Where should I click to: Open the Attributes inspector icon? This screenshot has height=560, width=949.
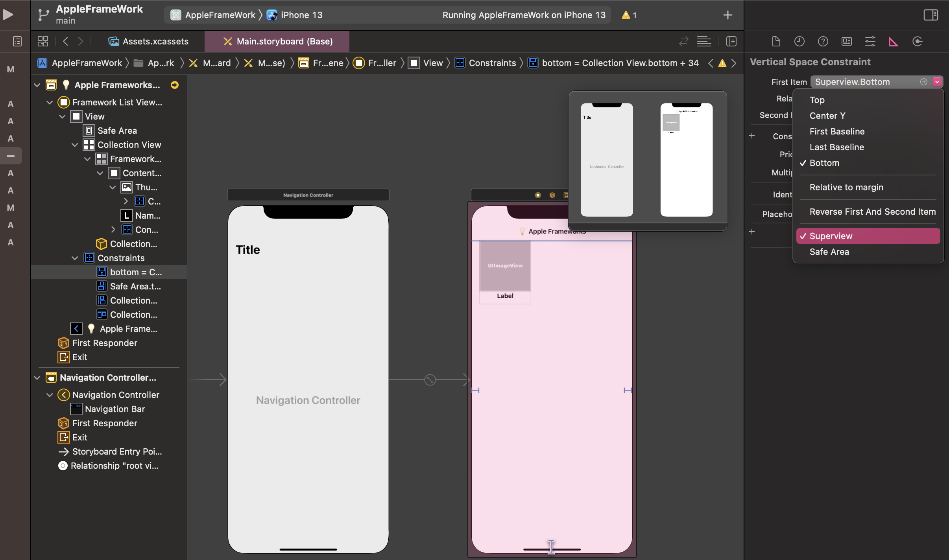tap(870, 41)
